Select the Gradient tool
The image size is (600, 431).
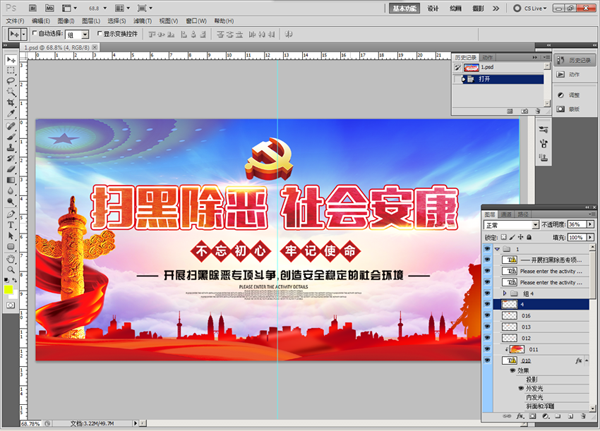tap(11, 180)
